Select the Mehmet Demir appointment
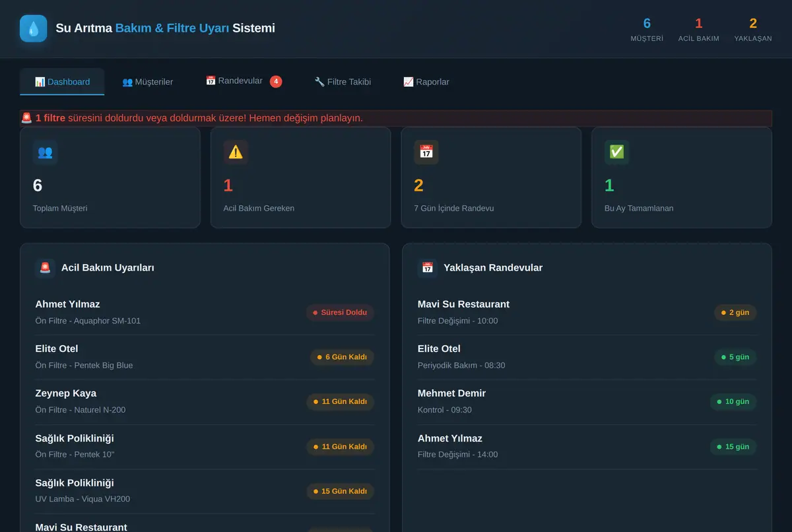This screenshot has height=532, width=792. point(587,401)
